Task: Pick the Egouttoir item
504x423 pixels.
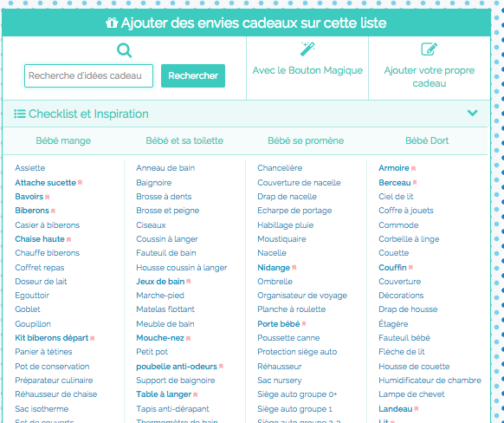Action: click(32, 296)
